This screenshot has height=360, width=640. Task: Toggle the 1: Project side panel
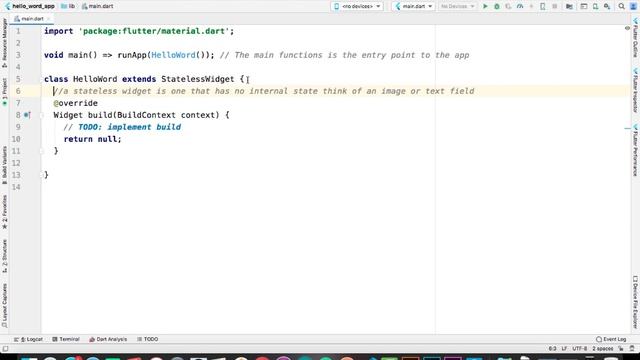click(4, 92)
